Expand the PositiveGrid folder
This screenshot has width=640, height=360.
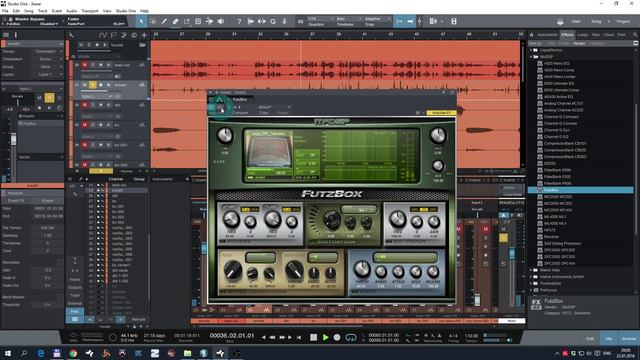532,283
